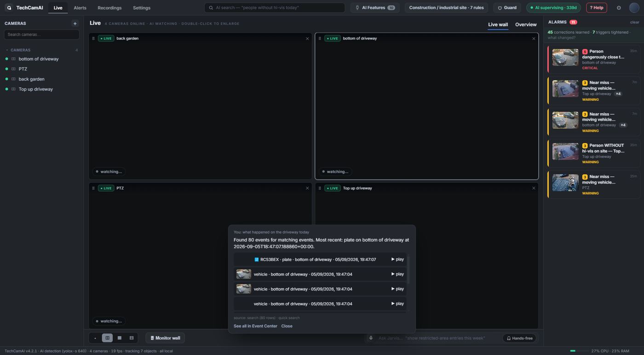Play the RC53BEX plate event

(x=397, y=260)
